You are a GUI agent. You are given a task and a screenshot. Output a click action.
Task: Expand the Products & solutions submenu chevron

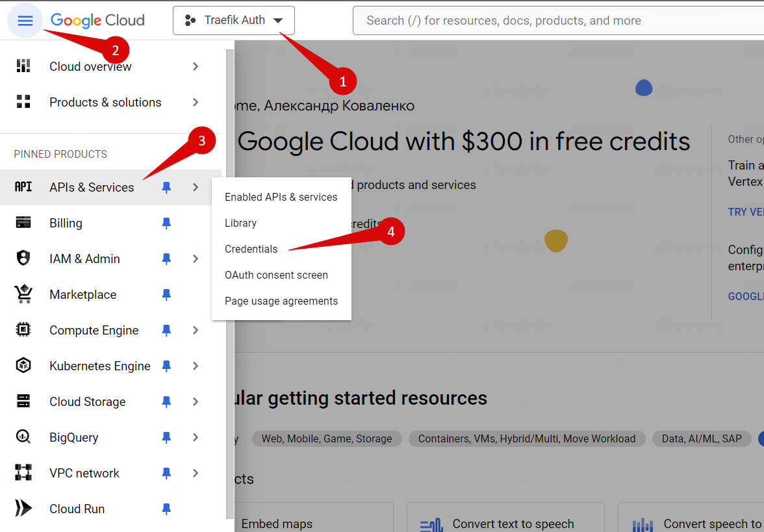(196, 102)
